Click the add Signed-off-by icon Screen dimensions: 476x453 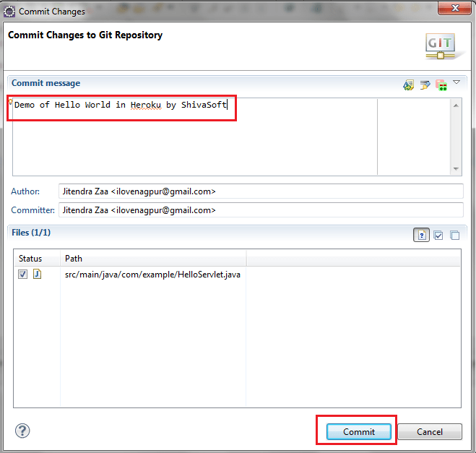coord(425,85)
